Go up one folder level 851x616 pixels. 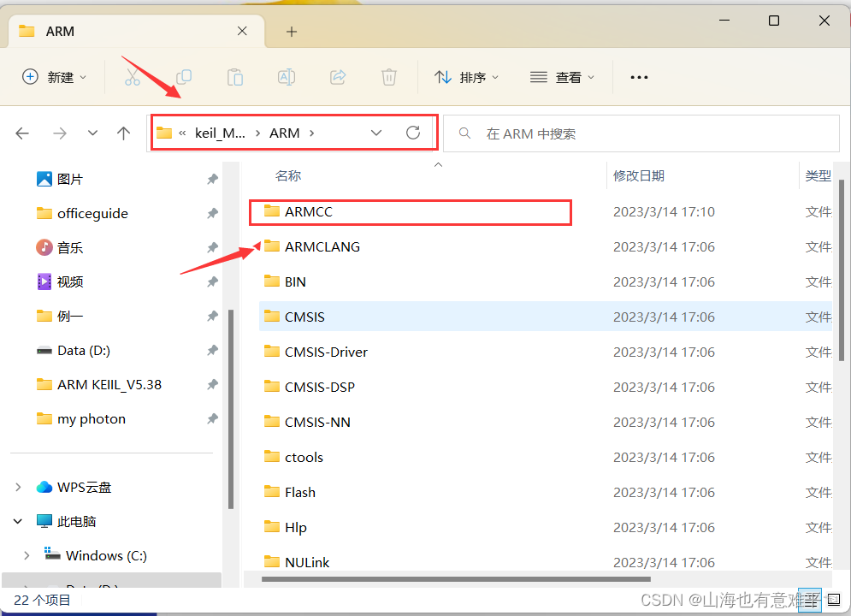124,133
